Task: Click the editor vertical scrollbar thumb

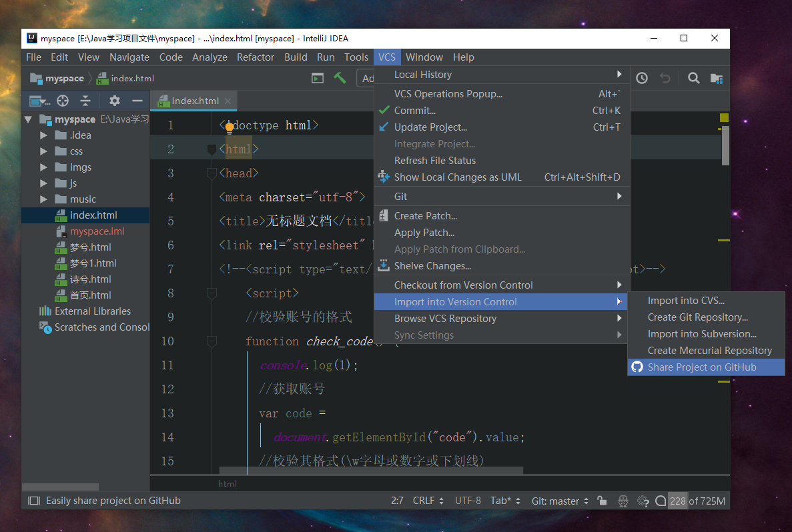Action: [726, 145]
